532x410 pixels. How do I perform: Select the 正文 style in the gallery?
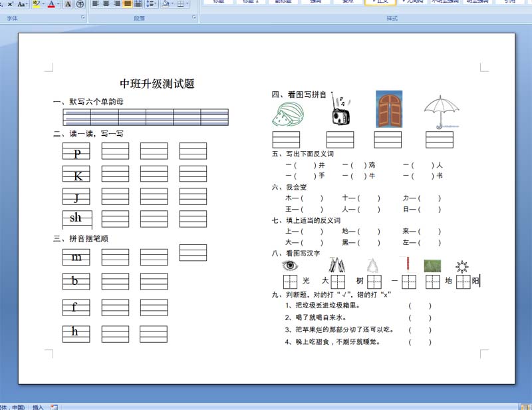[x=380, y=2]
